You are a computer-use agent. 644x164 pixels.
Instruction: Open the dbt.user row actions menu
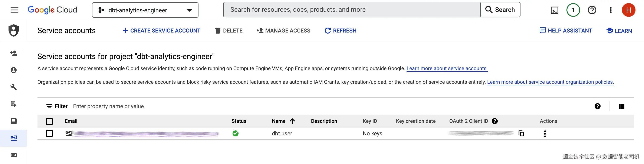pyautogui.click(x=545, y=134)
